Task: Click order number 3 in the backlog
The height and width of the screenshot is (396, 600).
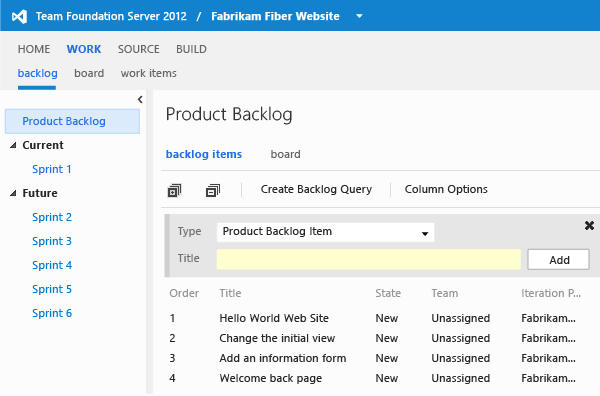Action: point(172,358)
